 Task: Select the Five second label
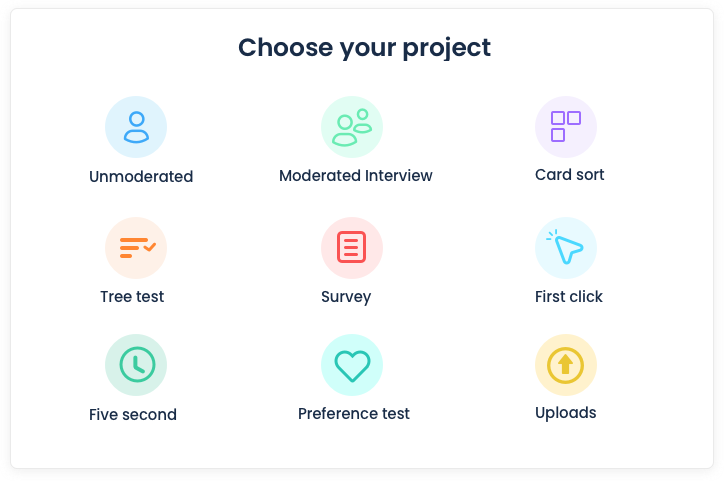click(x=133, y=415)
